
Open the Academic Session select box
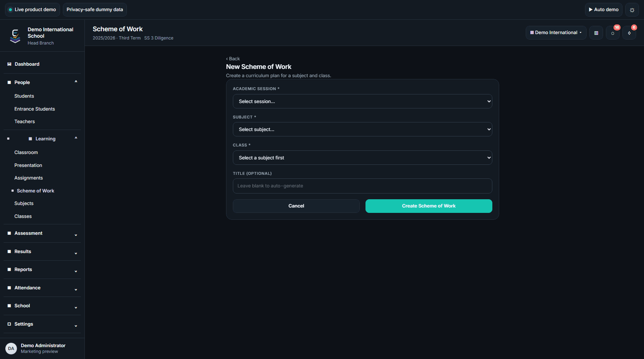coord(363,101)
